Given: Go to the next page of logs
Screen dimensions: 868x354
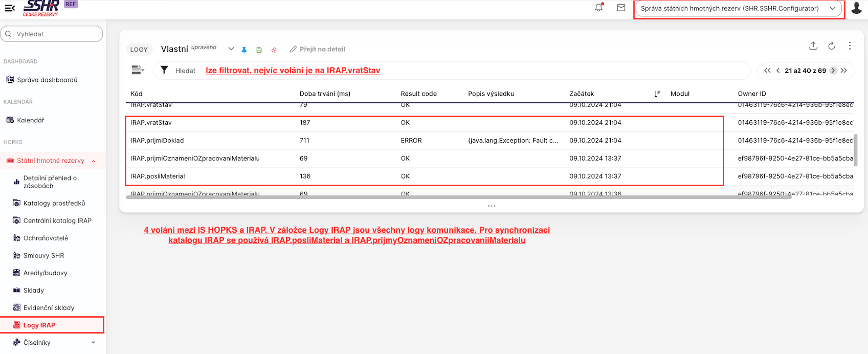Looking at the screenshot, I should 833,71.
